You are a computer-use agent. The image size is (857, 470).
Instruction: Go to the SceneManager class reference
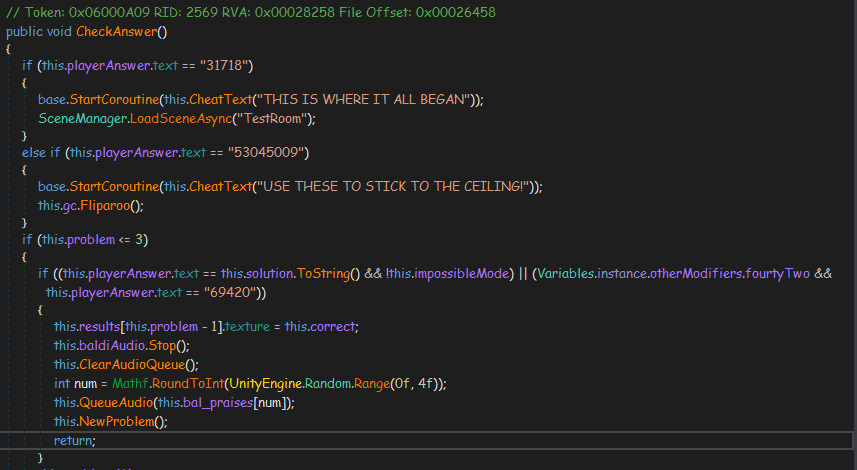tap(83, 118)
